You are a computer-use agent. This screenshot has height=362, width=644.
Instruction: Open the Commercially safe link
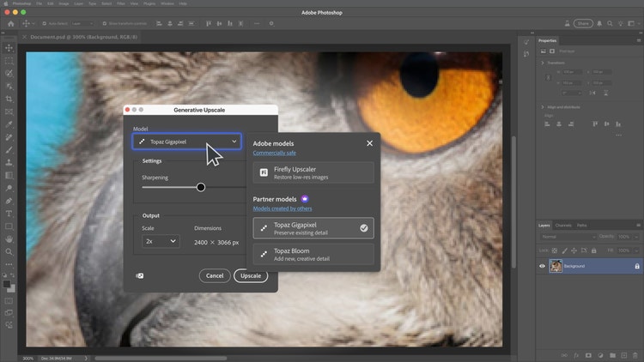(275, 153)
